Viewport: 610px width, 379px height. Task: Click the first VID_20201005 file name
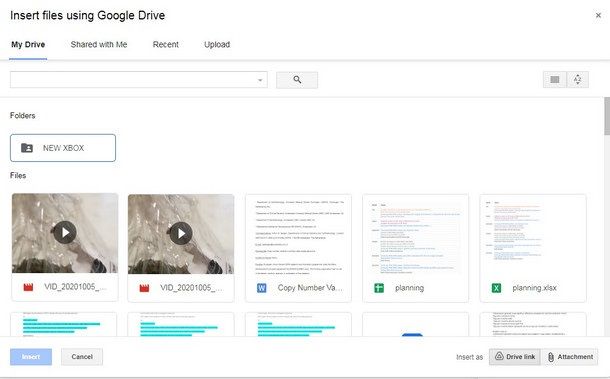[x=75, y=287]
